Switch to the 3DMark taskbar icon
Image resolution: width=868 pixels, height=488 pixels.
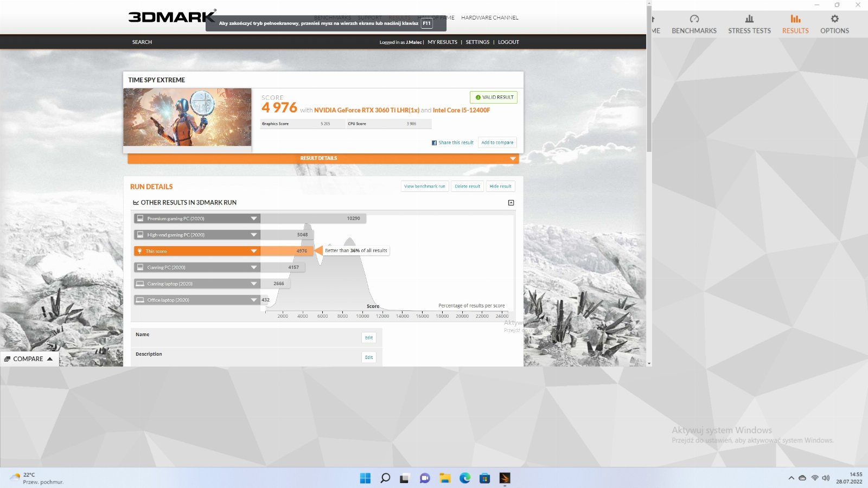[x=505, y=478]
